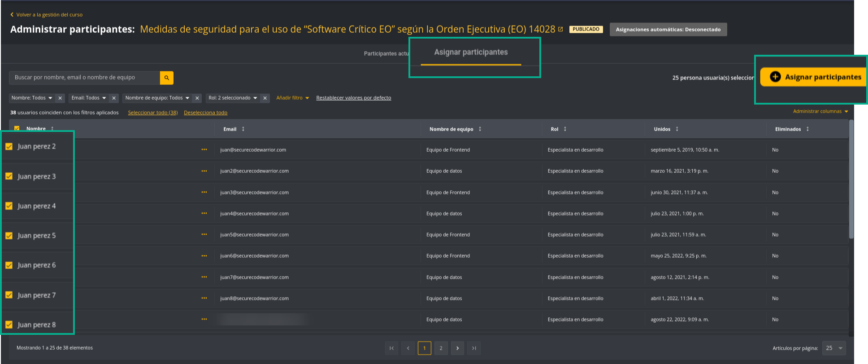Open the Añadir filtro dropdown

[x=292, y=98]
